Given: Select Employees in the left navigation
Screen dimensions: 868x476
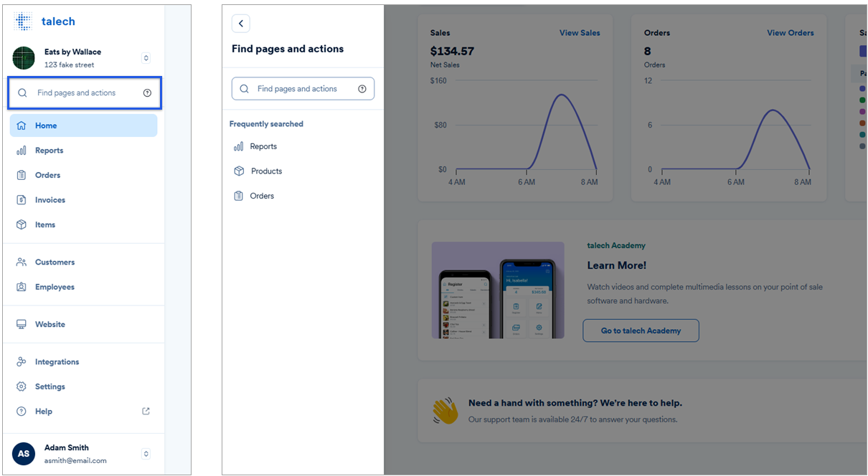Looking at the screenshot, I should pos(55,287).
